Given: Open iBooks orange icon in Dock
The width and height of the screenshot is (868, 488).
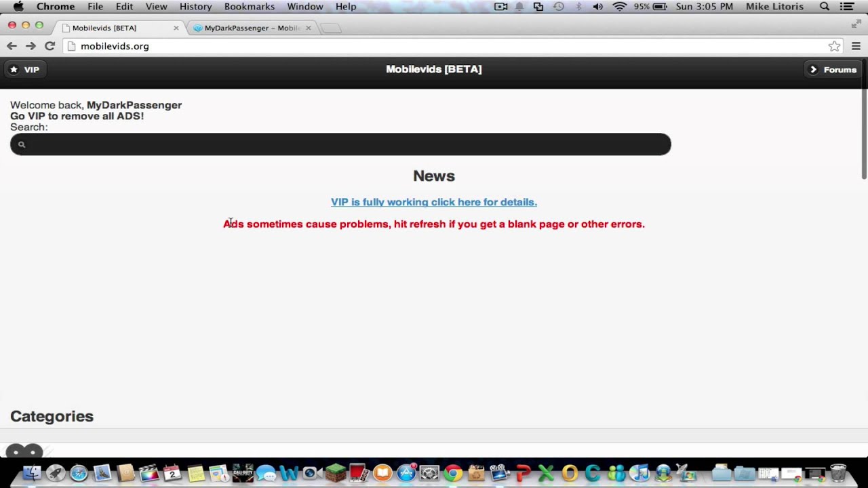Looking at the screenshot, I should (x=382, y=472).
